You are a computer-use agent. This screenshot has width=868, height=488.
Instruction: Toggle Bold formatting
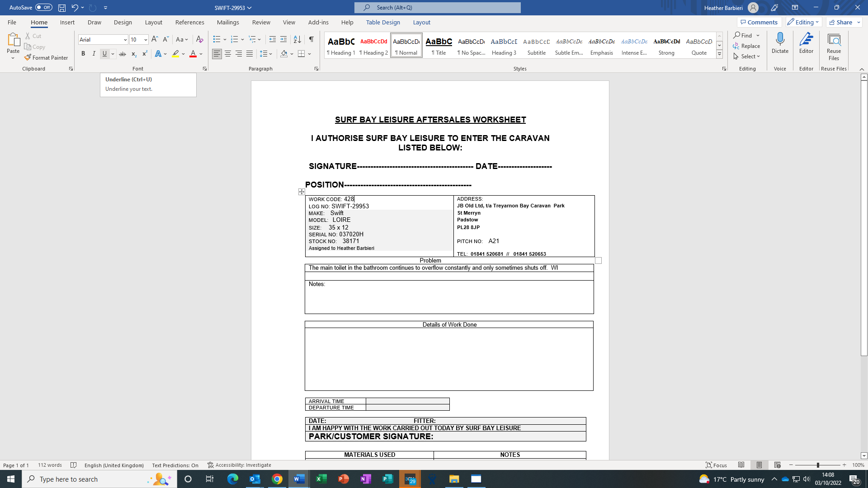click(83, 54)
